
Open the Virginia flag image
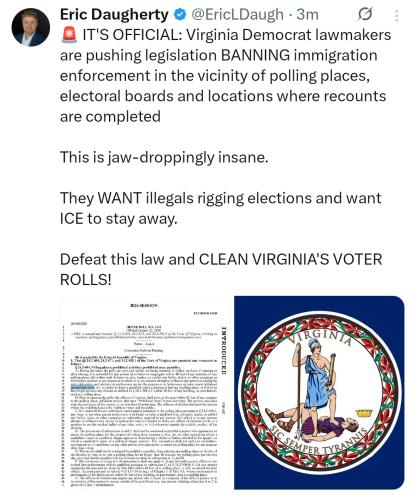click(319, 392)
